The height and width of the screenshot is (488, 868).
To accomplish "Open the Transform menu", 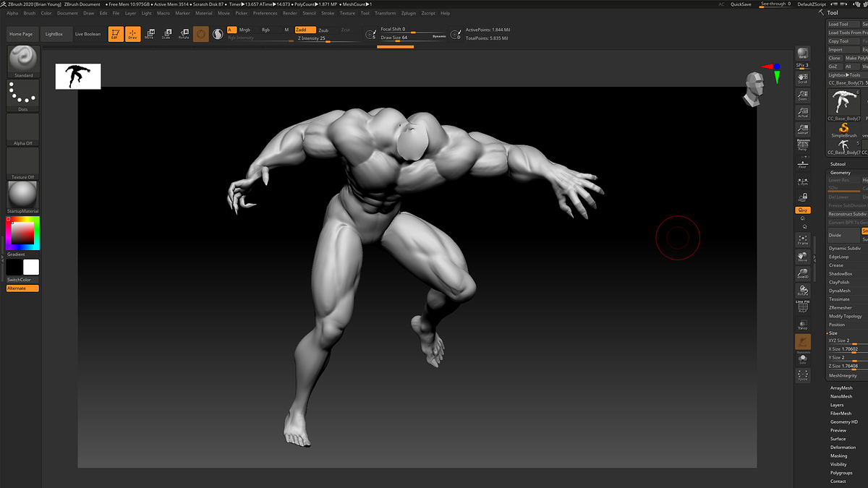I will click(x=385, y=13).
